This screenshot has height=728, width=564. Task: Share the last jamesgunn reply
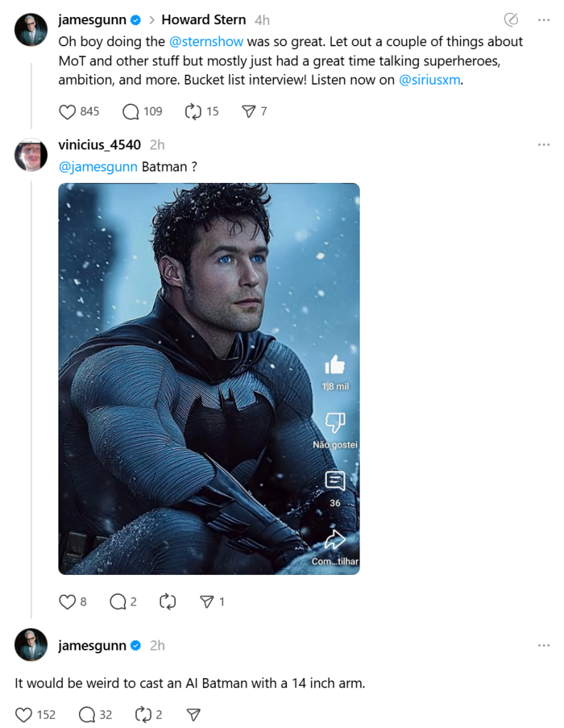[x=193, y=714]
